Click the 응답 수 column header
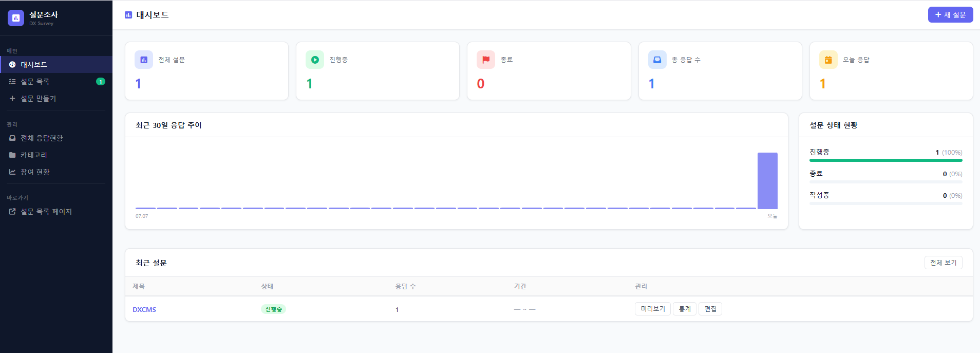The height and width of the screenshot is (353, 980). (405, 286)
